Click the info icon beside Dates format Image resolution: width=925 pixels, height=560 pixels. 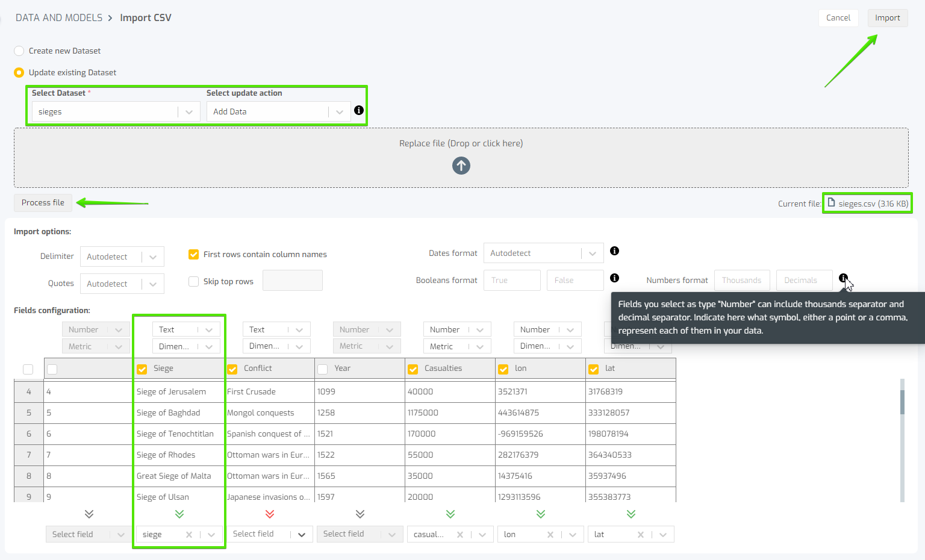pos(614,250)
